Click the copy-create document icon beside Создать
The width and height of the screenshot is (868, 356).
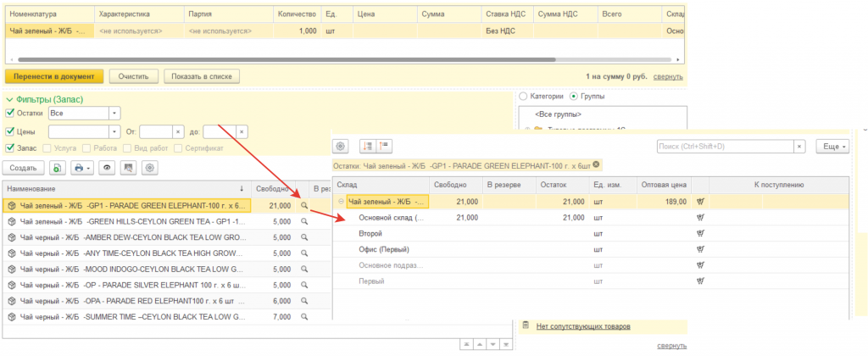pyautogui.click(x=58, y=168)
